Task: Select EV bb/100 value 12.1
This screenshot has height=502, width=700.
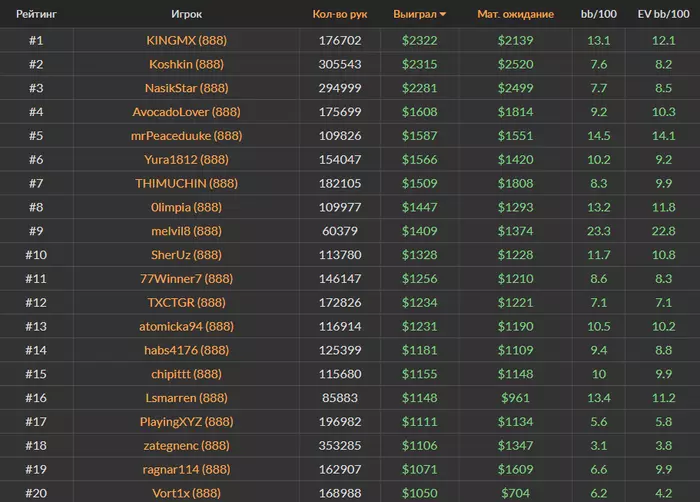Action: click(663, 41)
